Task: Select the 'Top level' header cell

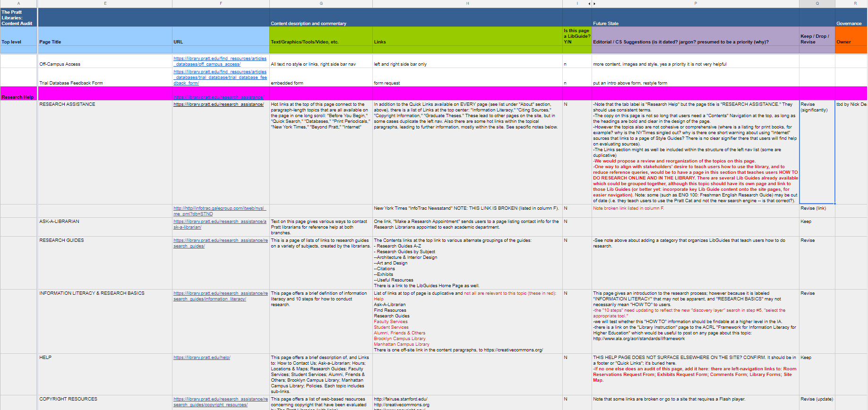Action: [18, 36]
